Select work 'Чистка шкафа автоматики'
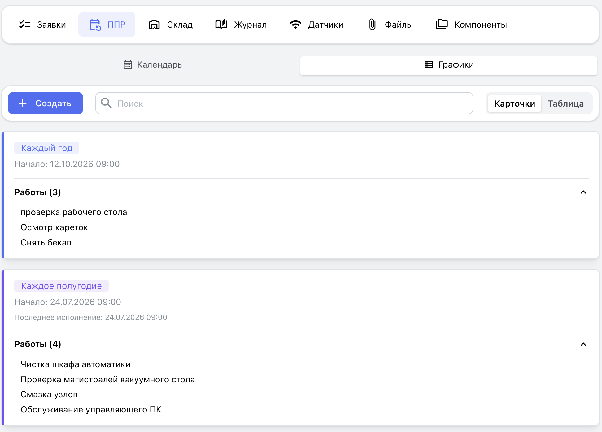Image resolution: width=602 pixels, height=432 pixels. coord(75,364)
